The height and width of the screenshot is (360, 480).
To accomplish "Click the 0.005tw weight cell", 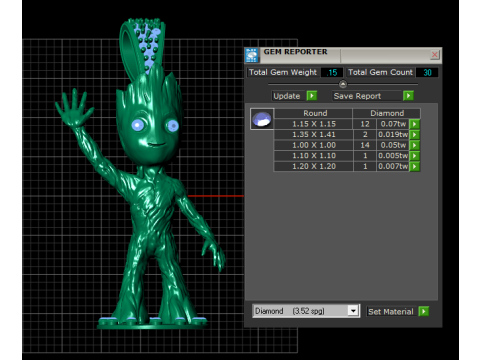I will [x=393, y=156].
